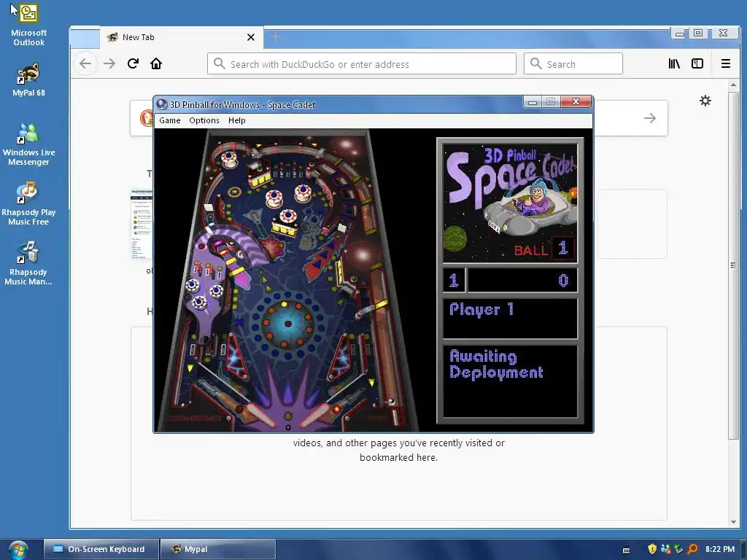Open the Options menu in Pinball
Viewport: 747px width, 560px height.
[204, 120]
